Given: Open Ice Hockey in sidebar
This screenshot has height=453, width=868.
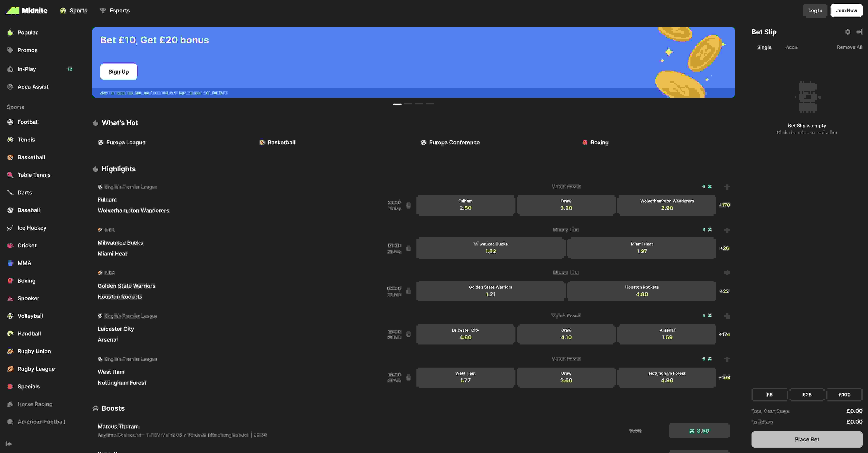Looking at the screenshot, I should click(x=32, y=228).
